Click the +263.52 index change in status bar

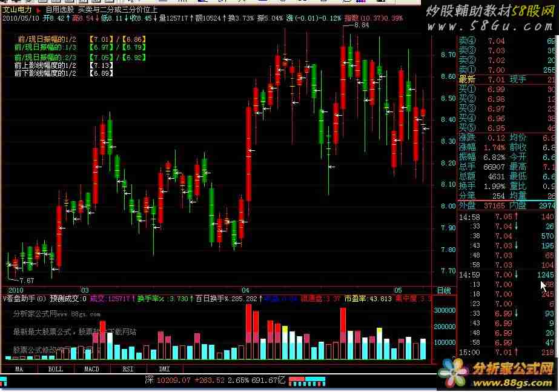pos(210,380)
